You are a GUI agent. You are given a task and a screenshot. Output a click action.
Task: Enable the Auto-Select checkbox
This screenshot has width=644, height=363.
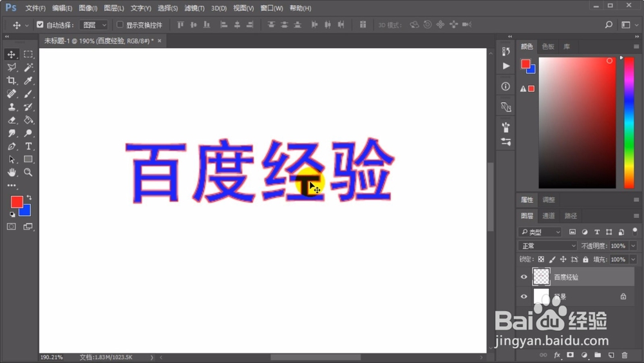pyautogui.click(x=40, y=25)
